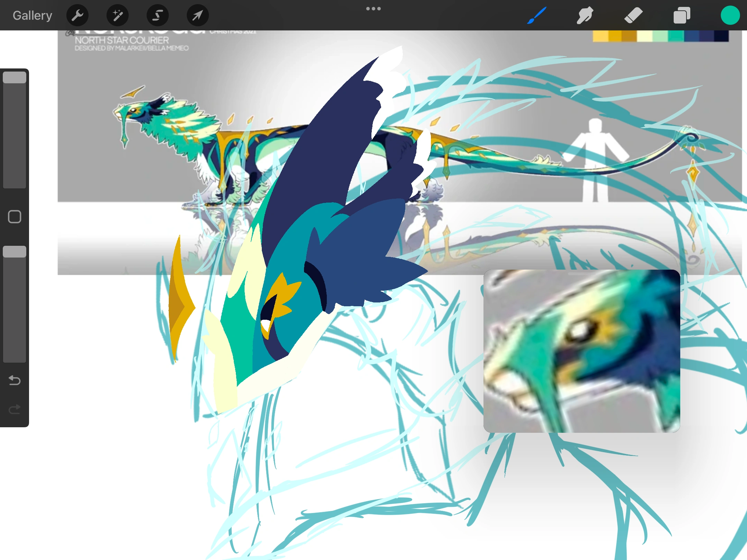Viewport: 747px width, 560px height.
Task: Open the Adjustments magic wand menu
Action: coord(118,16)
